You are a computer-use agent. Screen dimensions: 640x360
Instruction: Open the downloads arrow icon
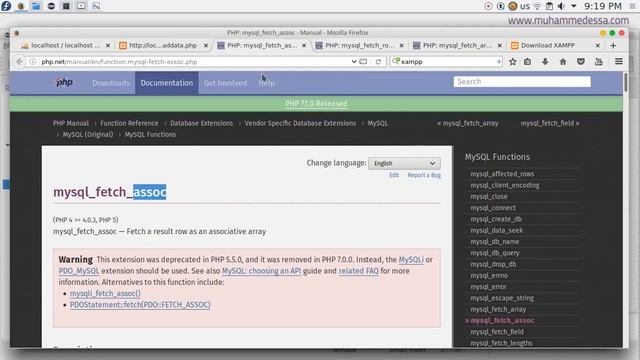click(545, 62)
